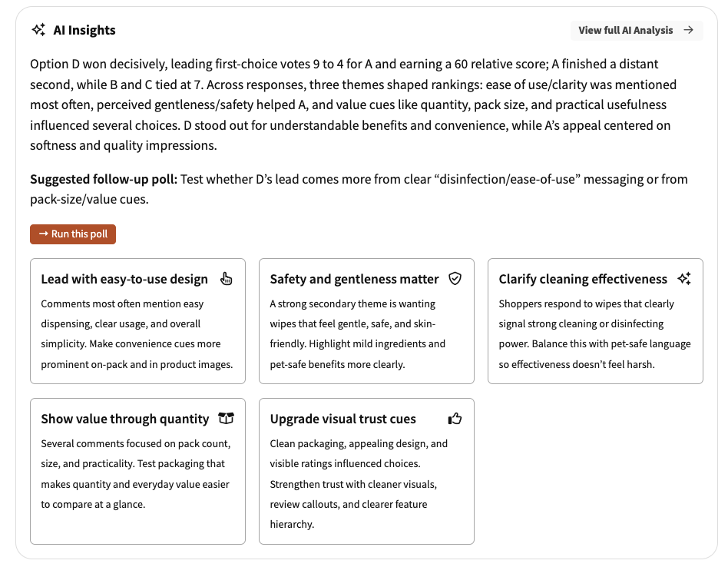Click the thumbs-up icon on visual trust card
Image resolution: width=728 pixels, height=567 pixels.
click(x=455, y=419)
